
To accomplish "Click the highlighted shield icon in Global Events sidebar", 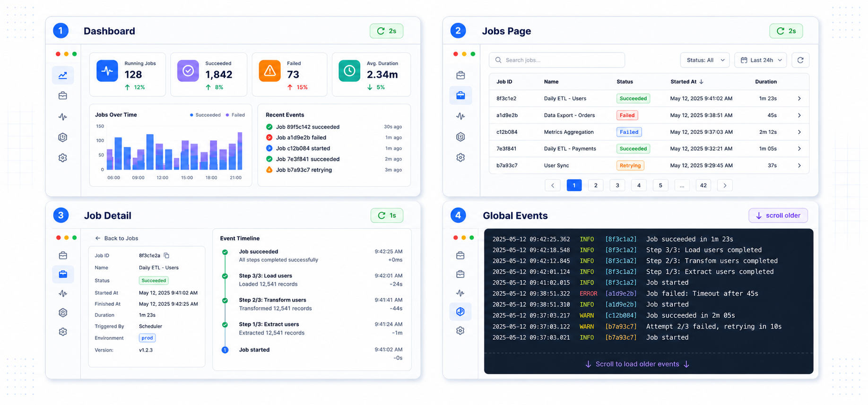I will [x=460, y=311].
